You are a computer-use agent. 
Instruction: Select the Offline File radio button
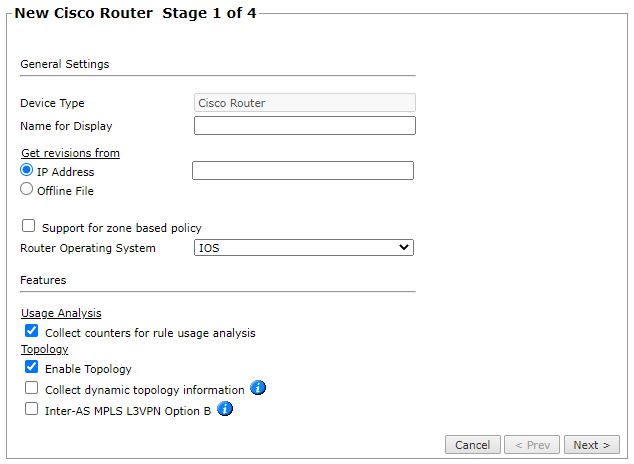pyautogui.click(x=27, y=189)
